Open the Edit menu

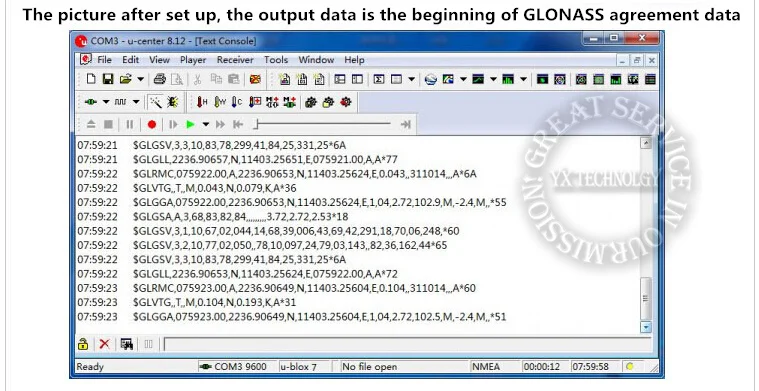click(131, 60)
